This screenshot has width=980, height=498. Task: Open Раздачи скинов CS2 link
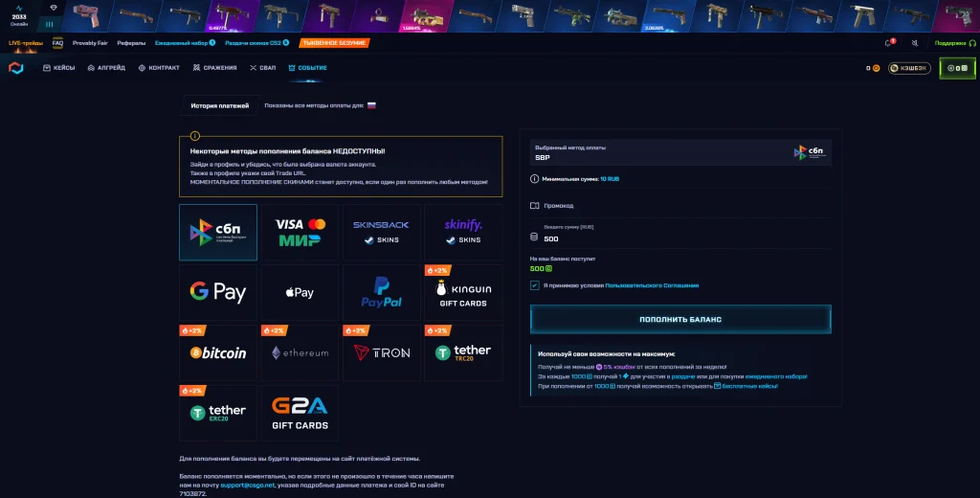(x=256, y=43)
